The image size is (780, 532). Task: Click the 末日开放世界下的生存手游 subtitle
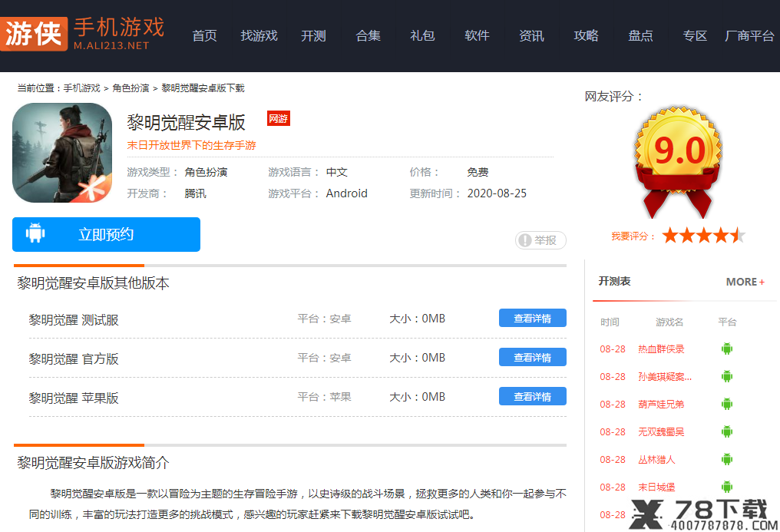(x=191, y=145)
